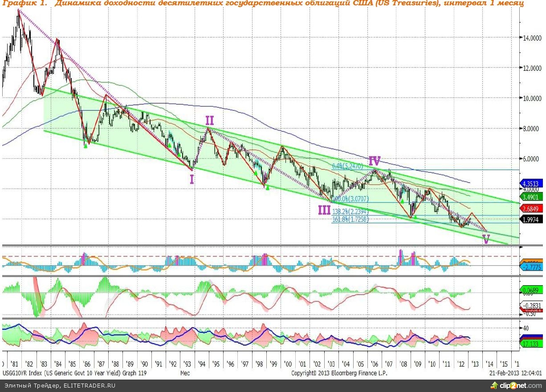
Task: Click the green 3.4901 price tag
Action: point(532,197)
